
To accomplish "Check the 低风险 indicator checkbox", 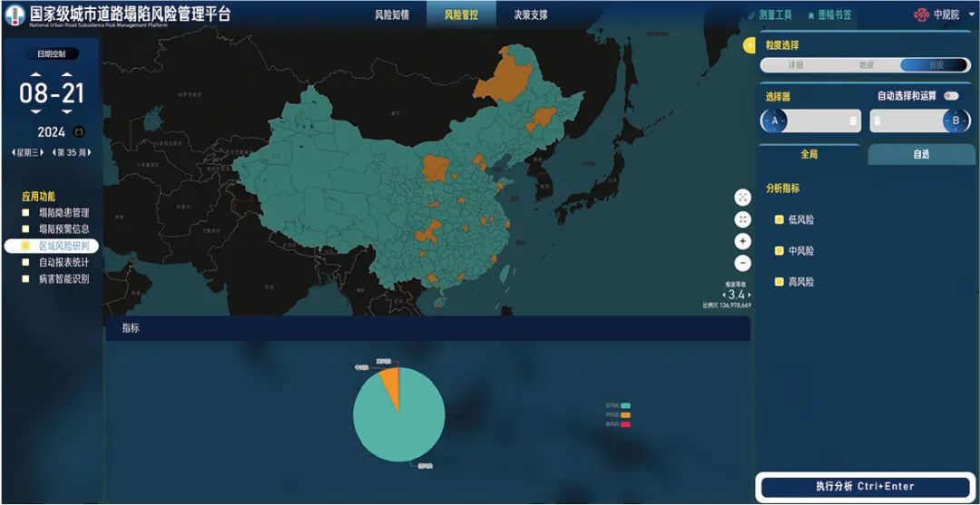I will [779, 219].
